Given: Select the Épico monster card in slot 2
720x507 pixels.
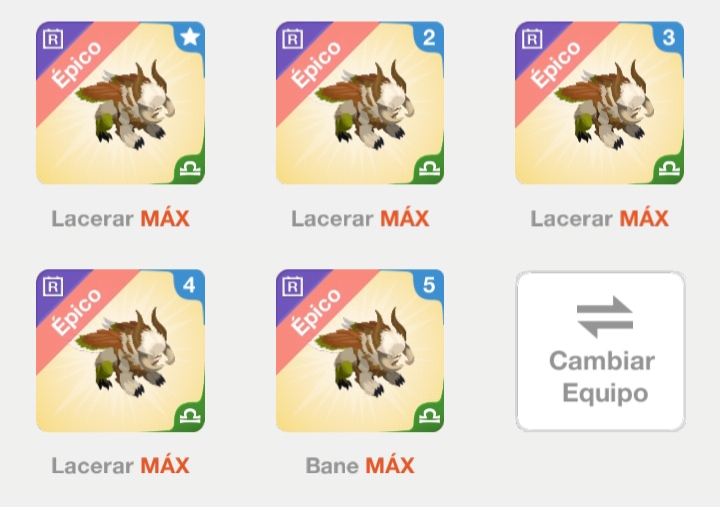Looking at the screenshot, I should pyautogui.click(x=360, y=103).
